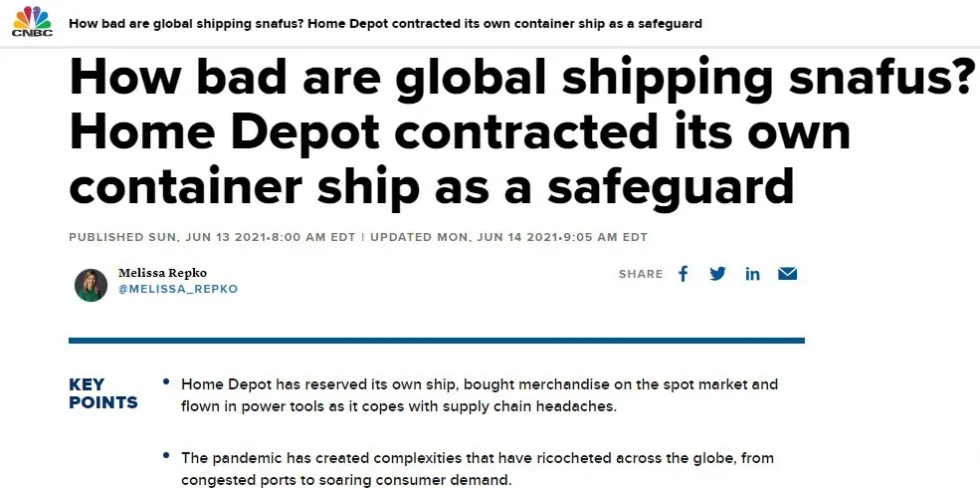Click the CNBC peacock logo
The height and width of the screenshot is (488, 980).
(31, 22)
